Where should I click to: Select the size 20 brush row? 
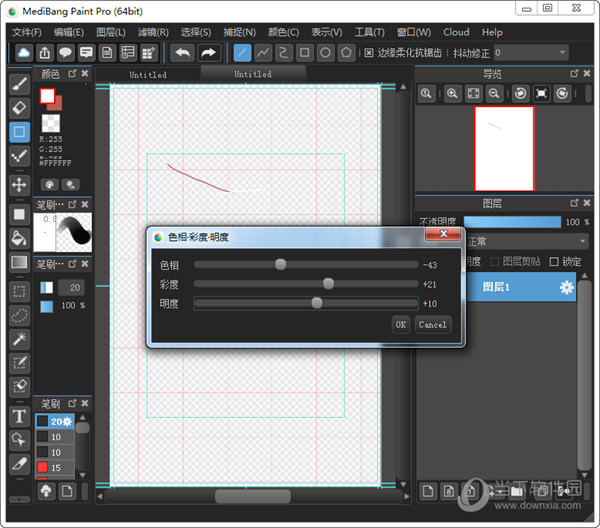click(55, 421)
